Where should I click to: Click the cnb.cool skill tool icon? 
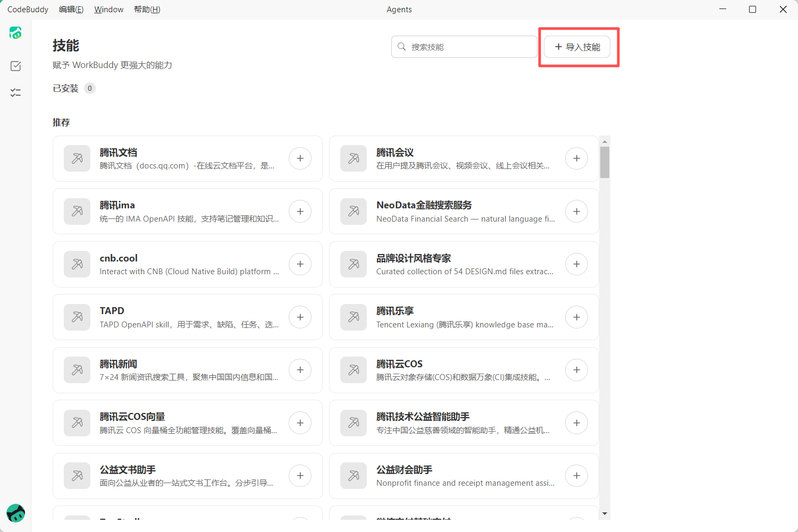click(77, 264)
